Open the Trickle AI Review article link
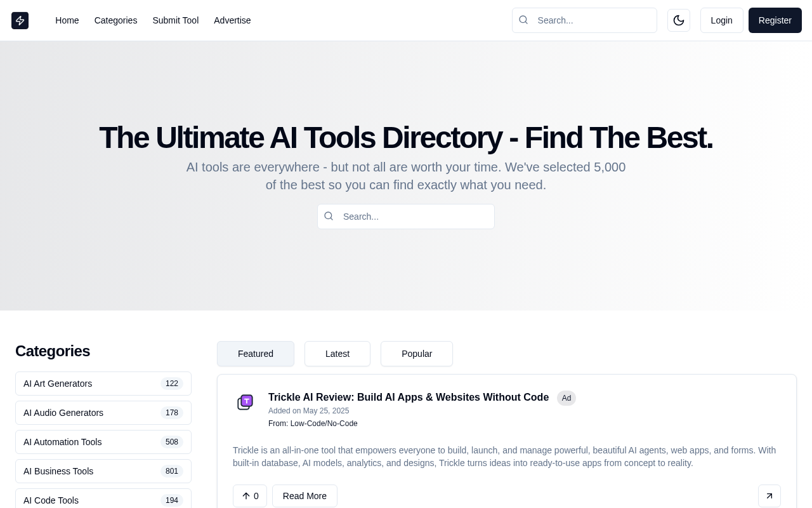 408,397
